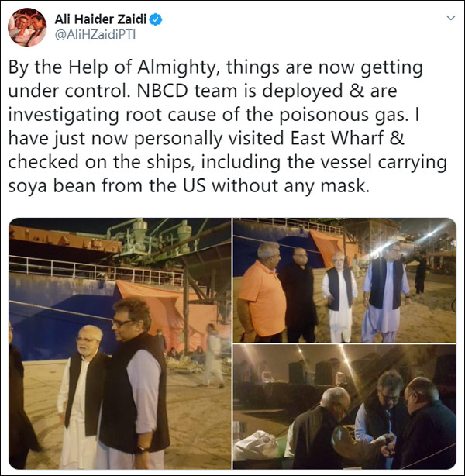
Task: Click the 'checked on the ships' text line
Action: click(227, 162)
